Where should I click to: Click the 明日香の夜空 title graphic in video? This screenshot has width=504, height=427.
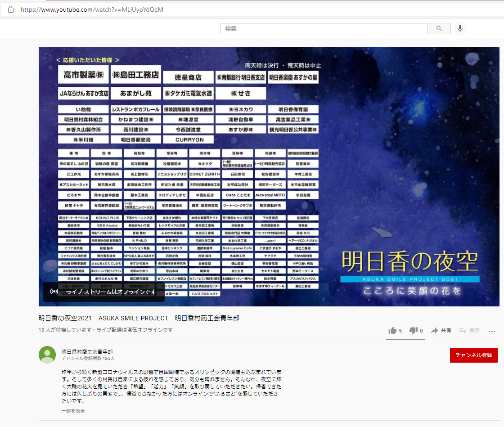tap(410, 261)
